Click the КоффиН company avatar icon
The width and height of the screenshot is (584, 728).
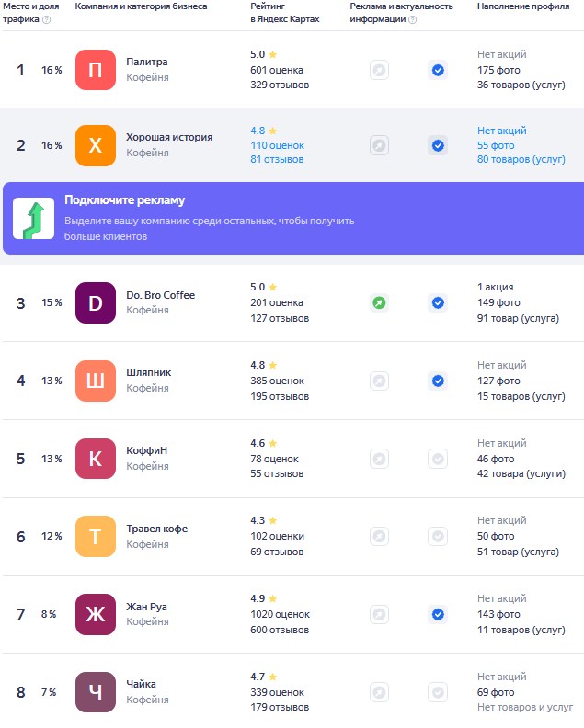(x=96, y=459)
